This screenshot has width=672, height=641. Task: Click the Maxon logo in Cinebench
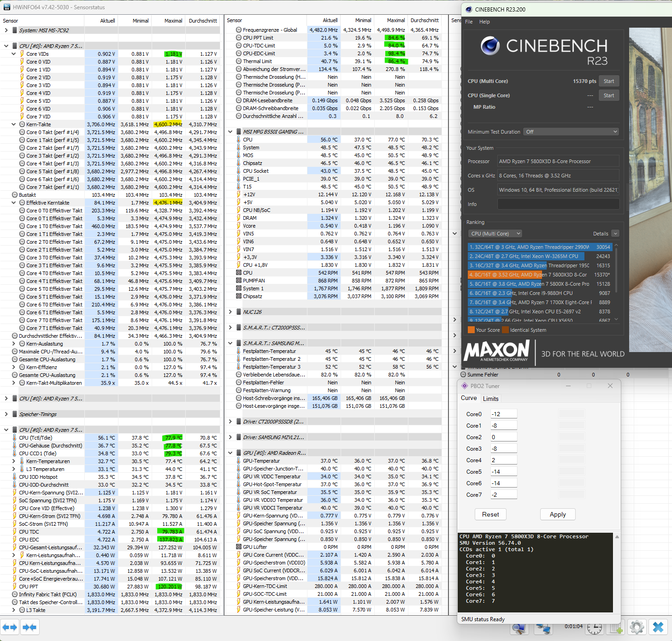click(497, 351)
